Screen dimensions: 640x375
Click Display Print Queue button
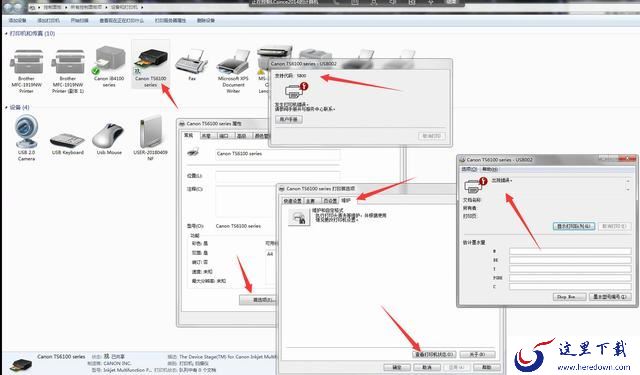point(574,226)
